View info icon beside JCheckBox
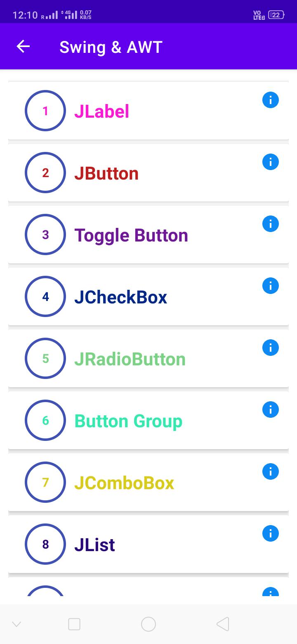Image resolution: width=297 pixels, height=644 pixels. (x=271, y=286)
